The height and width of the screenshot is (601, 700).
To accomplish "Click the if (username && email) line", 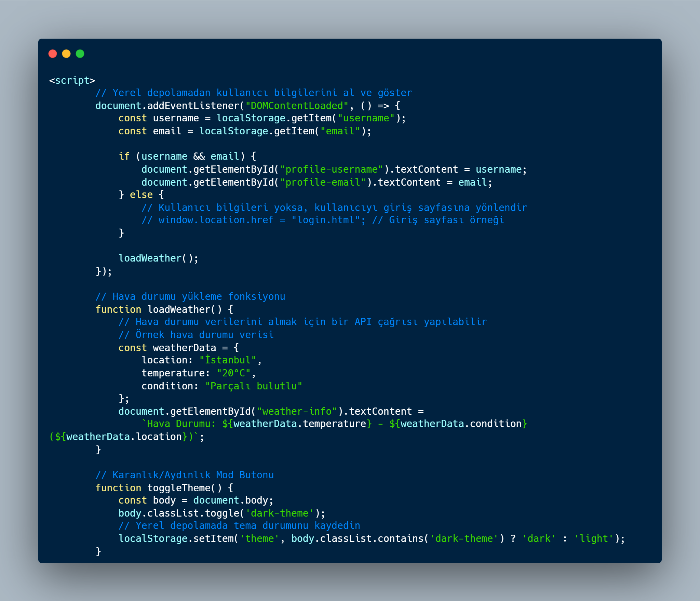I will click(187, 157).
